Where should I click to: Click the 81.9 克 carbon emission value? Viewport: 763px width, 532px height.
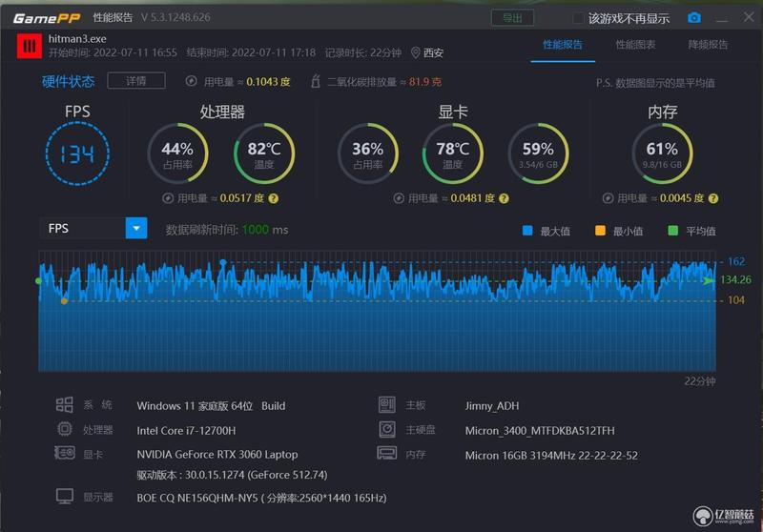(424, 82)
